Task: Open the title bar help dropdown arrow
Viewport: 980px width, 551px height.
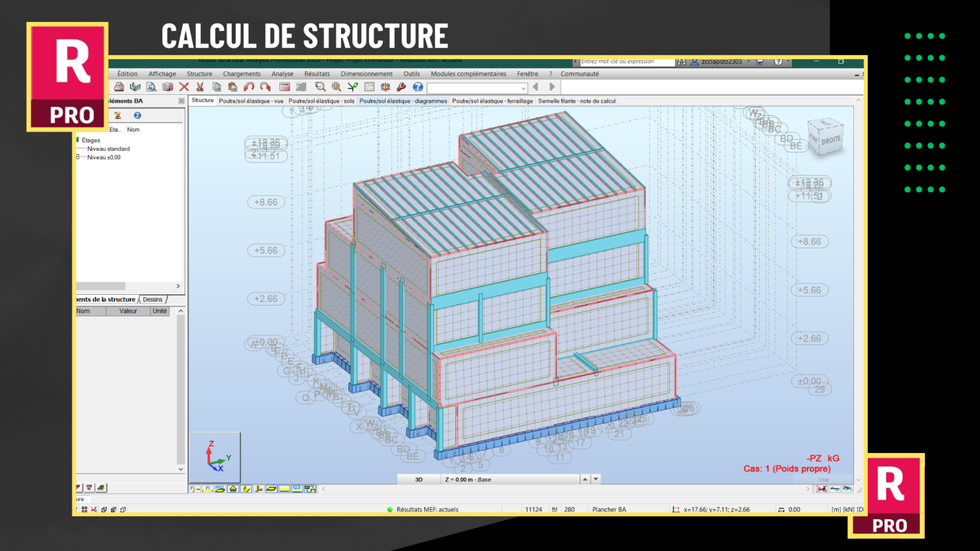Action: point(788,61)
